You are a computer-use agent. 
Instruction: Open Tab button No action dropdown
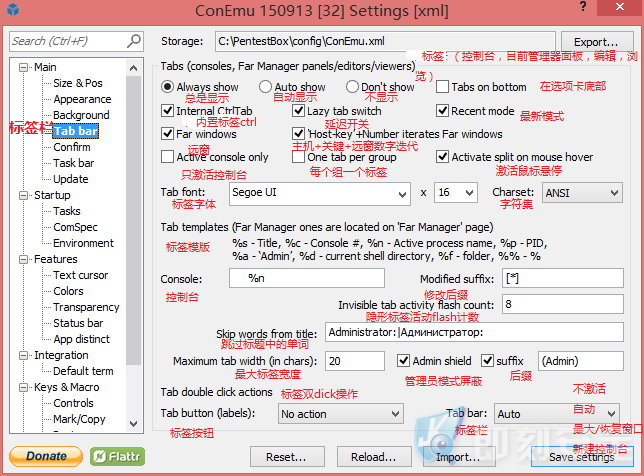point(341,414)
